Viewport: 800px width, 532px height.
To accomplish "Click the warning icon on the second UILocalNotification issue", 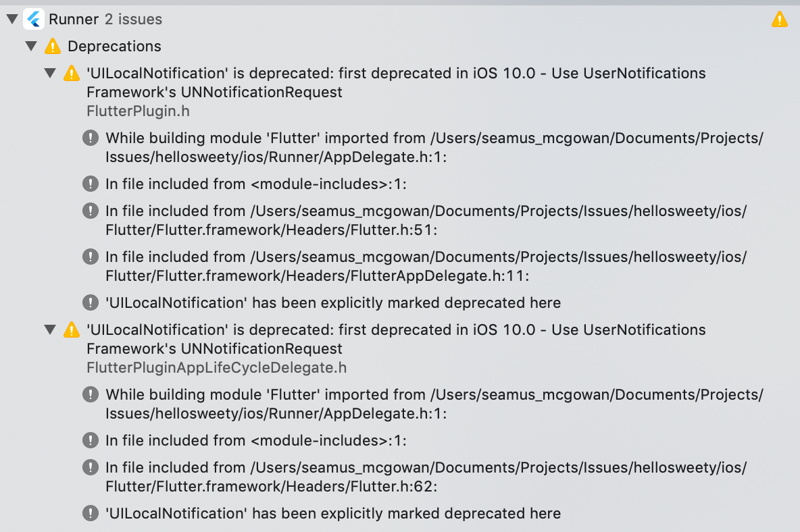I will point(72,329).
